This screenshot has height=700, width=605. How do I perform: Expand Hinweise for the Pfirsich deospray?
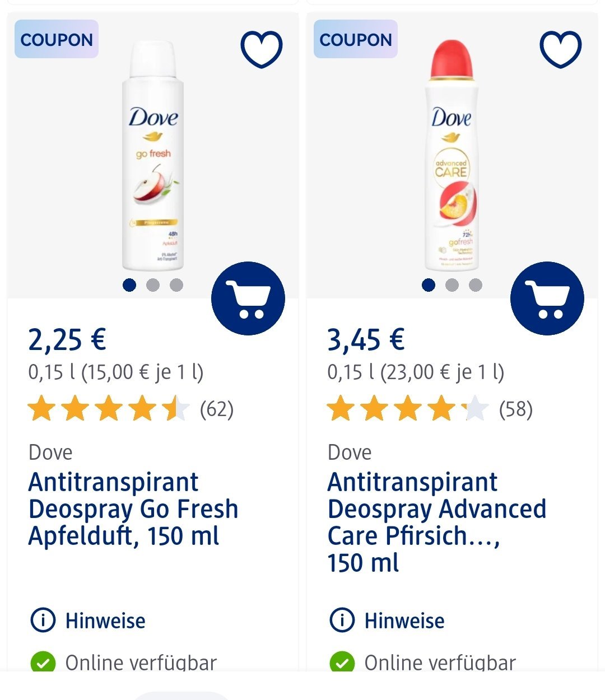point(404,620)
